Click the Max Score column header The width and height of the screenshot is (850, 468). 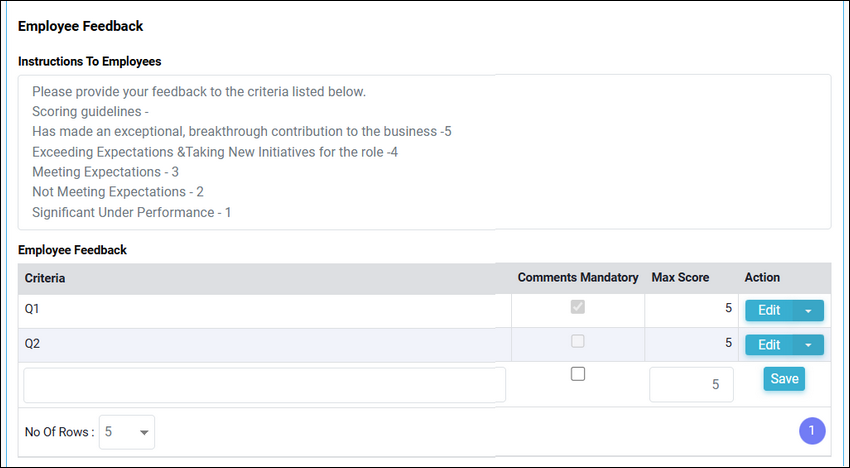[680, 278]
